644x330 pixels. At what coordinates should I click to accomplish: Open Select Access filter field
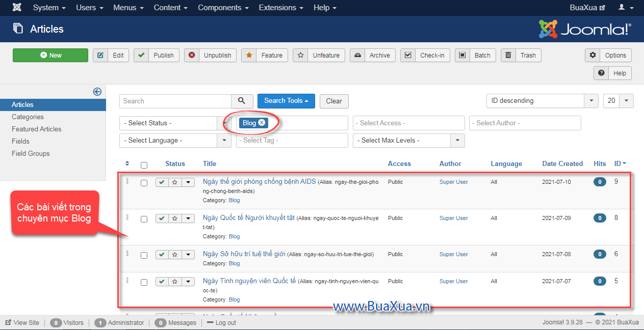coord(409,123)
